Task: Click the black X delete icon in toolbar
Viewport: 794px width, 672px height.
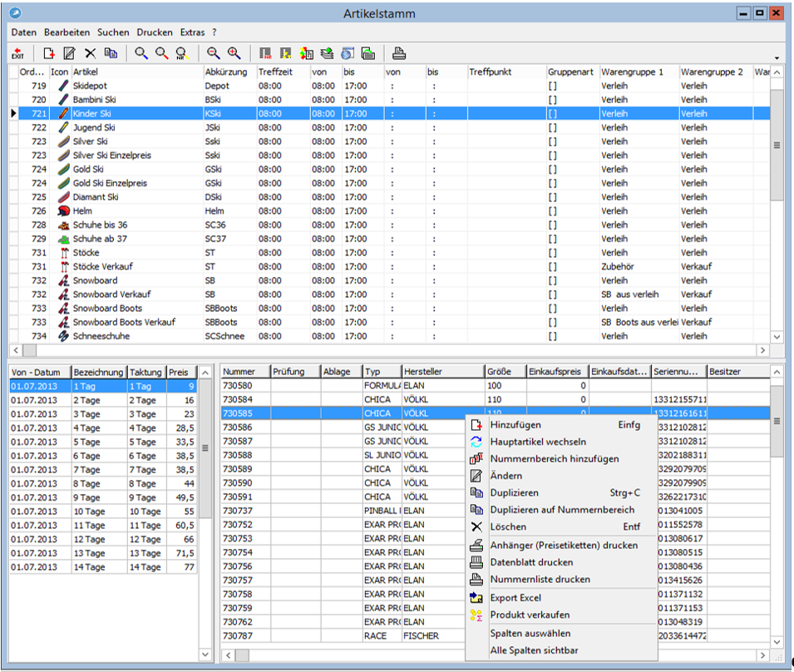Action: pos(90,53)
